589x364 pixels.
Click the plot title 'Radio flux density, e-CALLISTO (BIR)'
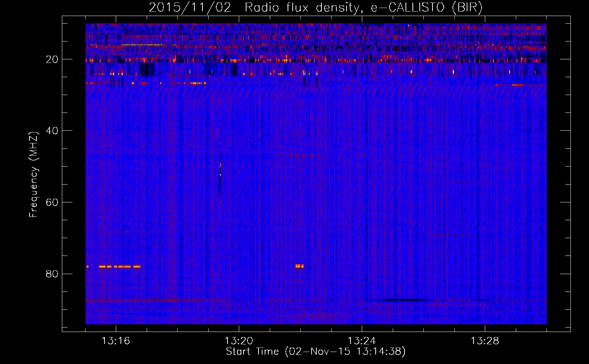363,8
